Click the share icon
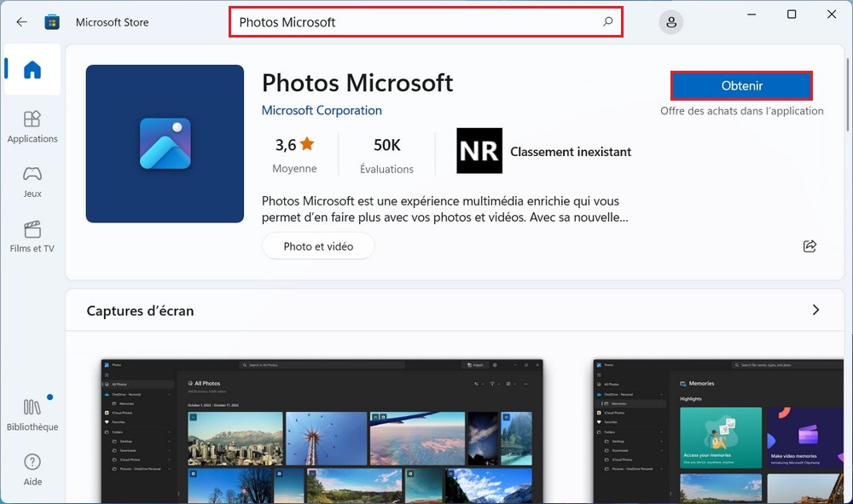Screen dimensions: 853x504 point(809,246)
